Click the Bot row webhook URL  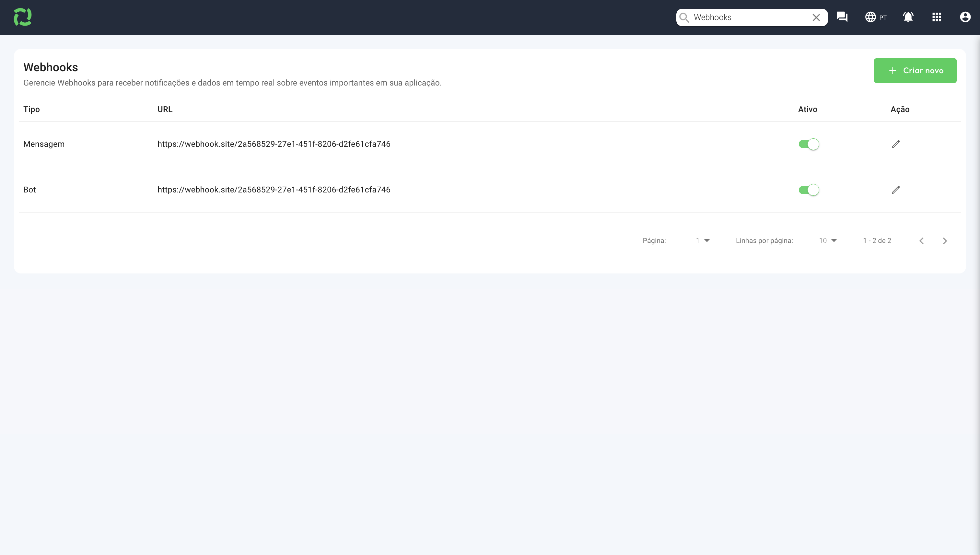[274, 190]
